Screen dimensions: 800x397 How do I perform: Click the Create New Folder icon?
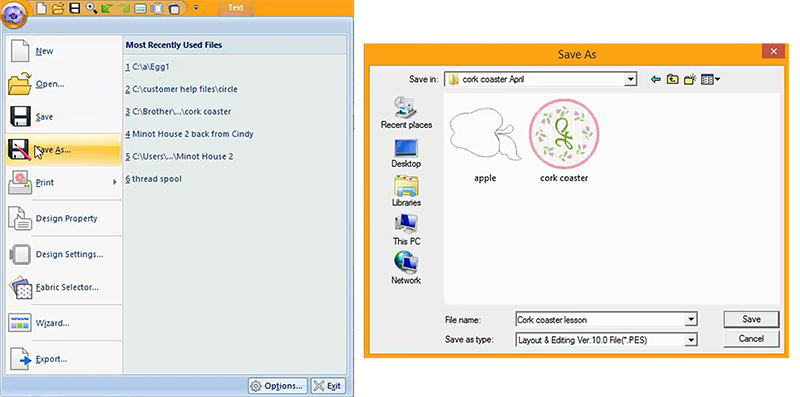point(690,79)
